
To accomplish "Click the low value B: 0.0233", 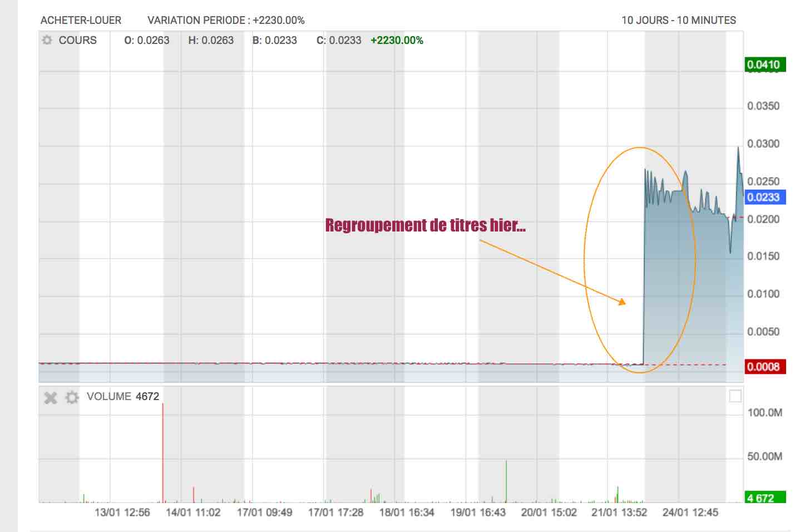I will pos(275,40).
